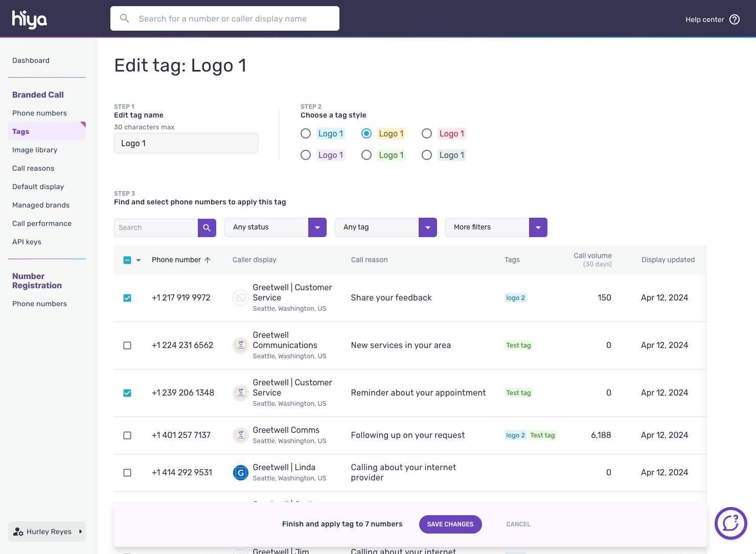Expand the Any status dropdown
This screenshot has width=756, height=554.
(x=317, y=227)
